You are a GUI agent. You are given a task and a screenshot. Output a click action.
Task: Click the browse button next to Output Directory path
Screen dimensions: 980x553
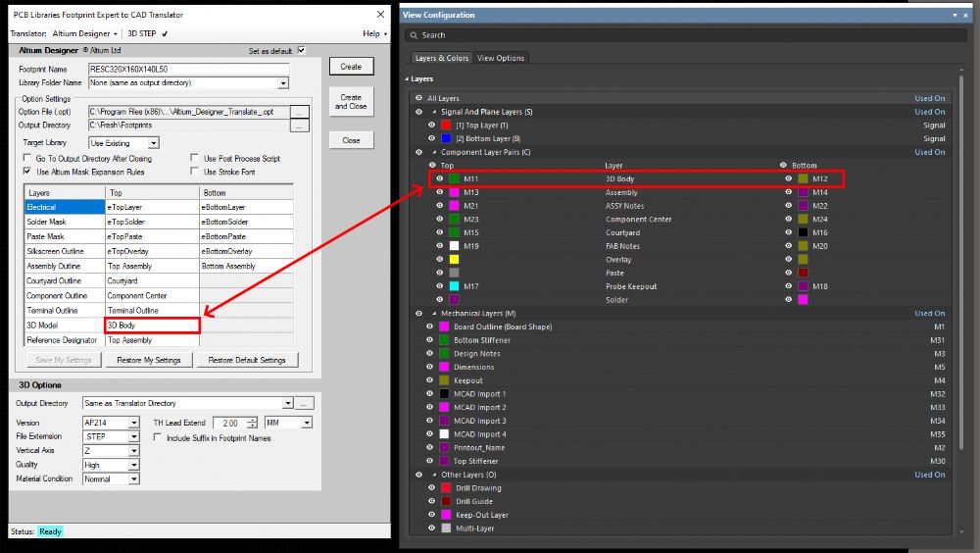[300, 126]
